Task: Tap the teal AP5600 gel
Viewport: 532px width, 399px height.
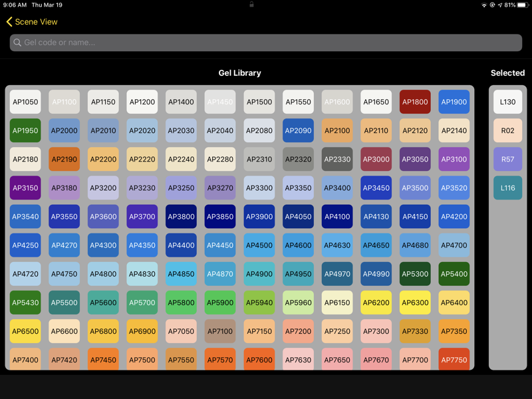Action: click(x=103, y=303)
